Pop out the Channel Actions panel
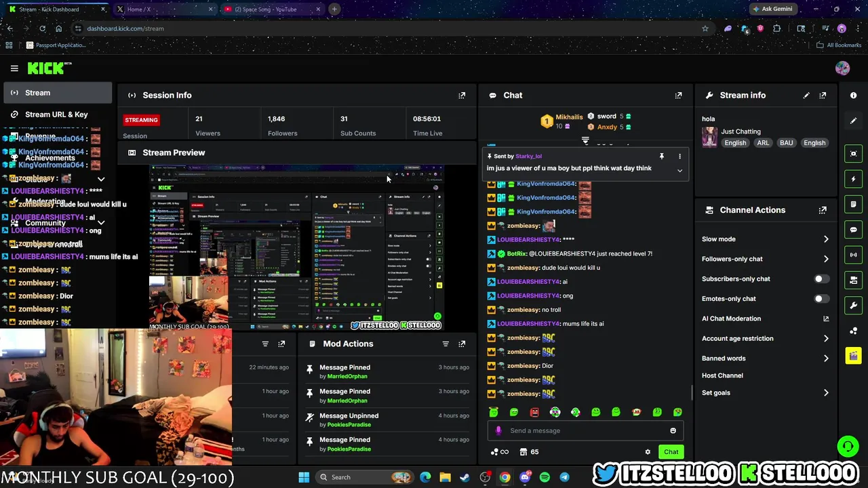868x488 pixels. click(823, 210)
